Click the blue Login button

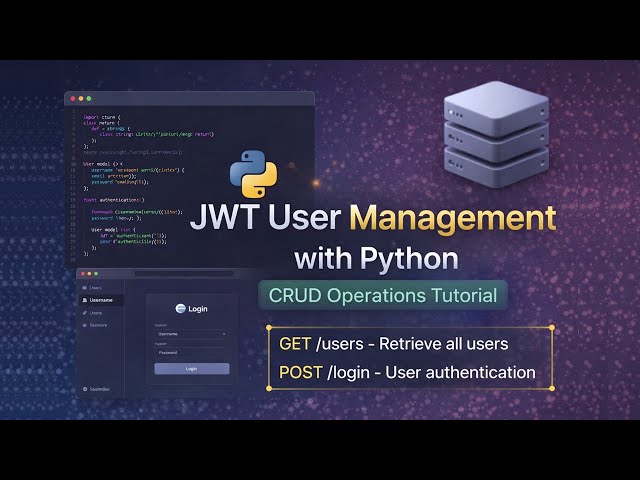(x=191, y=369)
